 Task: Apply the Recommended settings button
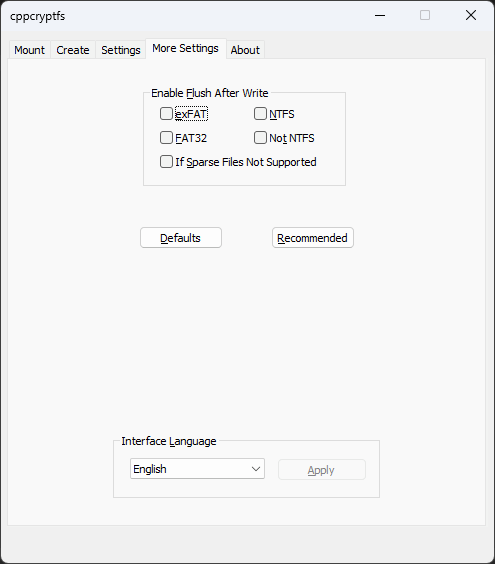313,237
